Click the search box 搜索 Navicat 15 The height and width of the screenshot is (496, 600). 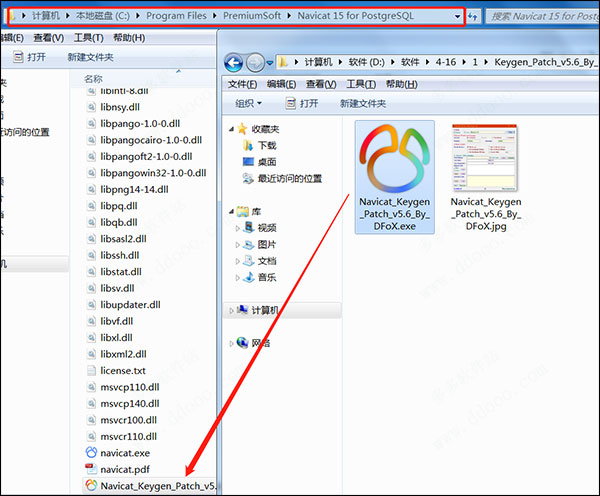pos(543,16)
